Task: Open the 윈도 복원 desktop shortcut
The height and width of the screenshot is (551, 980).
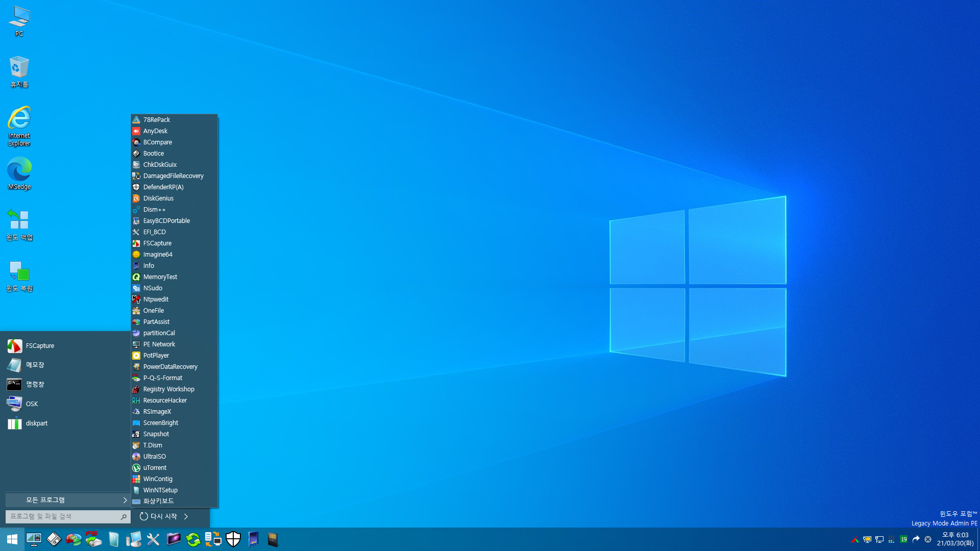Action: 19,276
